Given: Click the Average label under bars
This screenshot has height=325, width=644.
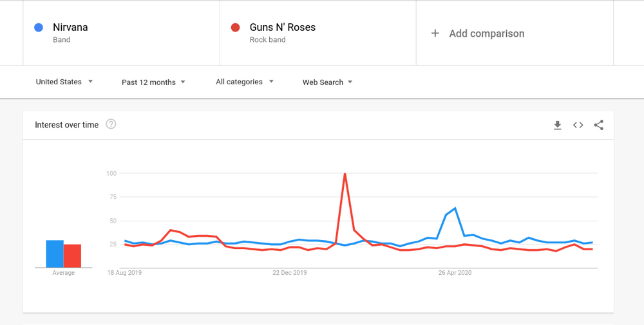Looking at the screenshot, I should (x=63, y=272).
